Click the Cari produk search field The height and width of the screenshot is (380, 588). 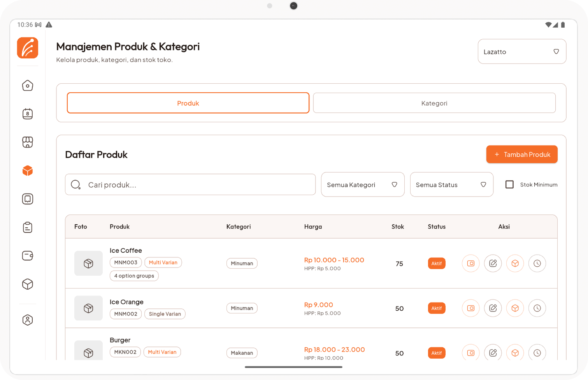[190, 185]
